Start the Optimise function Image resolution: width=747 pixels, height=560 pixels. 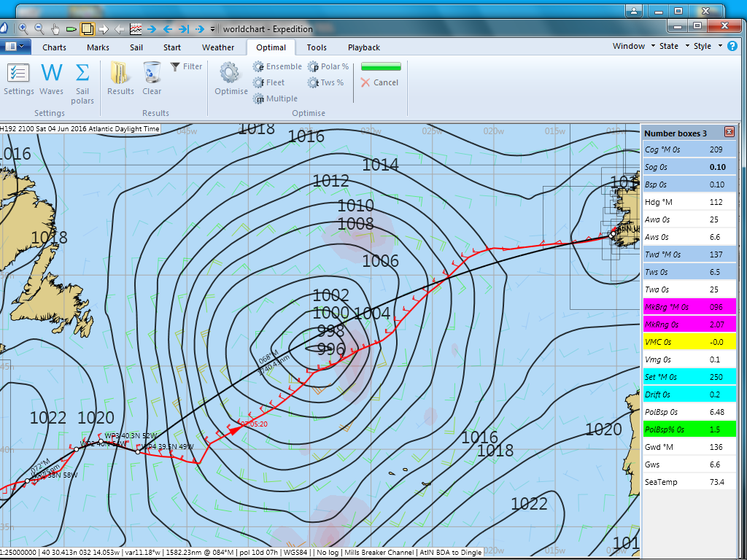point(230,76)
